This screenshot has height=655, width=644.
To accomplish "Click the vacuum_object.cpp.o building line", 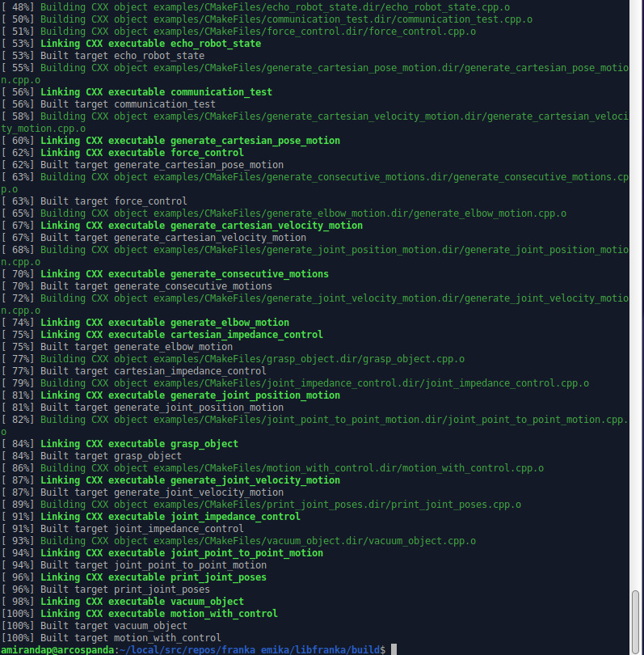I will pyautogui.click(x=258, y=541).
